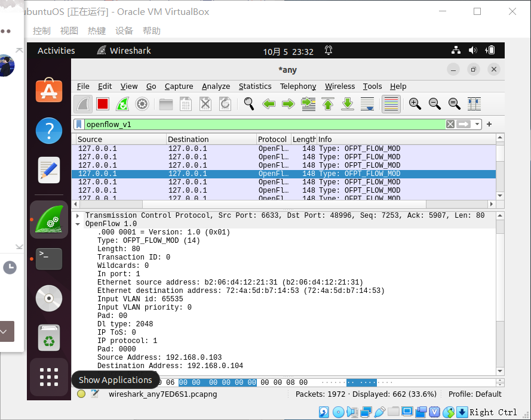Viewport: 531px width, 420px height.
Task: Open Text Editor from the dock
Action: click(x=49, y=170)
